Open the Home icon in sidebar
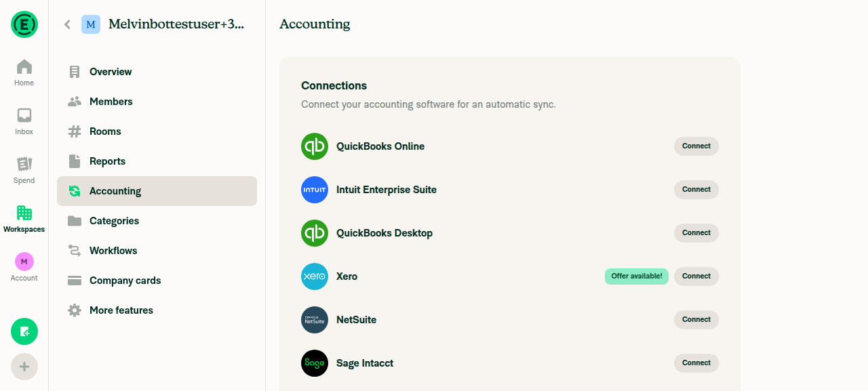This screenshot has height=391, width=868. point(24,66)
